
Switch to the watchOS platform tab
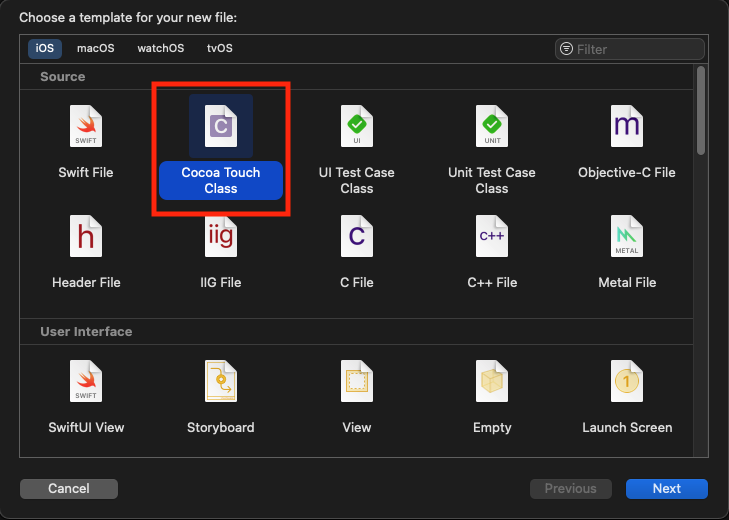[160, 48]
